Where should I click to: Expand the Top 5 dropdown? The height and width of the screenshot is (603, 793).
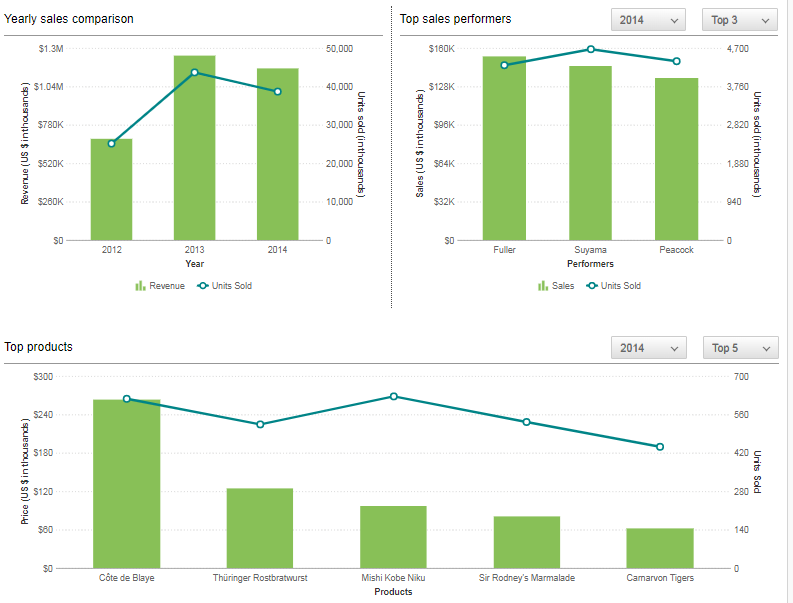[740, 348]
